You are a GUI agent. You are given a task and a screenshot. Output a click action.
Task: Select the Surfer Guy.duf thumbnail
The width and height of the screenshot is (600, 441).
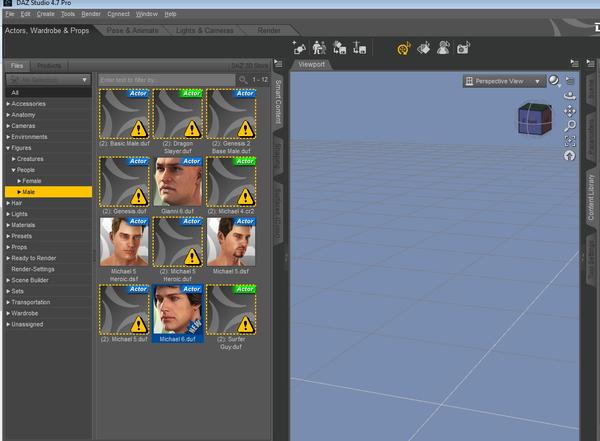pos(231,309)
